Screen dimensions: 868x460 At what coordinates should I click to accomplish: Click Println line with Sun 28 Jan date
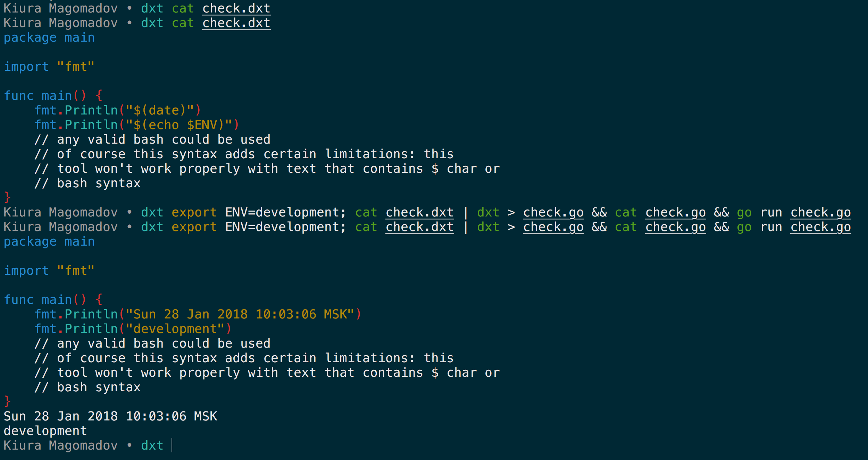pyautogui.click(x=198, y=314)
